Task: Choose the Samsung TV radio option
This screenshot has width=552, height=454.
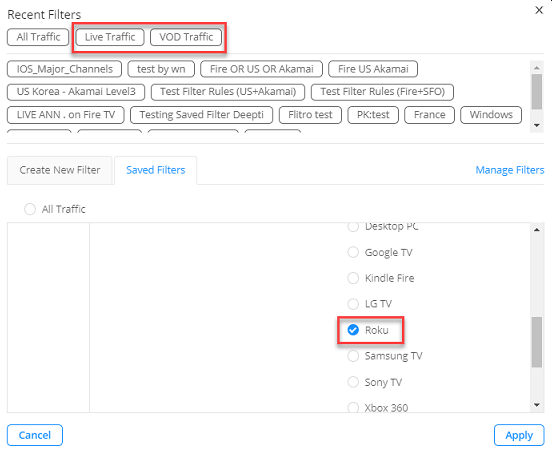Action: point(353,356)
